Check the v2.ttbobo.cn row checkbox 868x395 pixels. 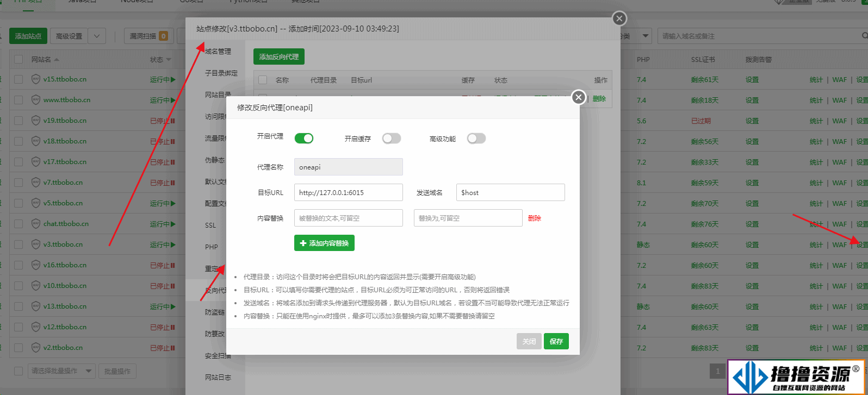18,348
